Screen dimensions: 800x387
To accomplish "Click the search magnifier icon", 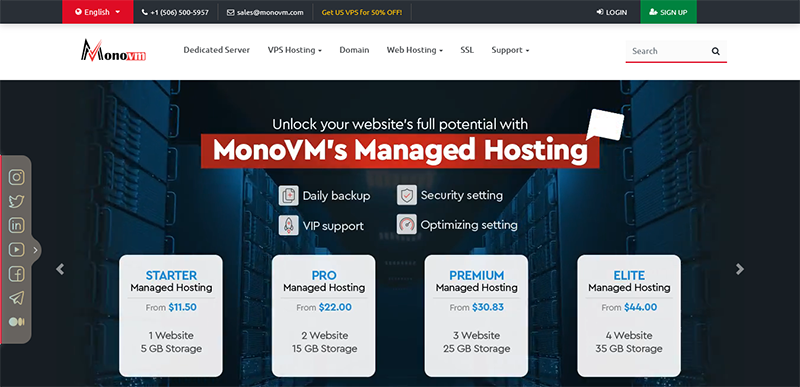I will click(715, 51).
